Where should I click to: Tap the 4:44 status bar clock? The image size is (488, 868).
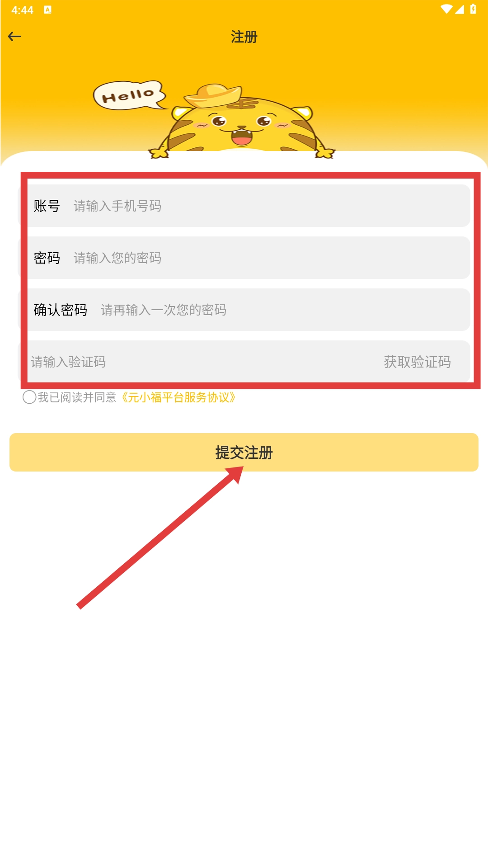[23, 10]
